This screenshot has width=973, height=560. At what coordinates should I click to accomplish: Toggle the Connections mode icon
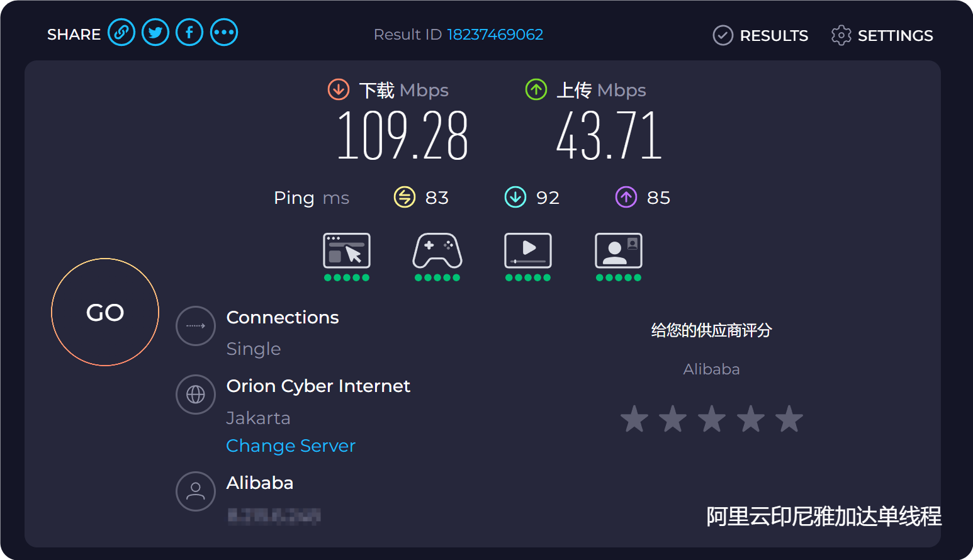coord(196,326)
